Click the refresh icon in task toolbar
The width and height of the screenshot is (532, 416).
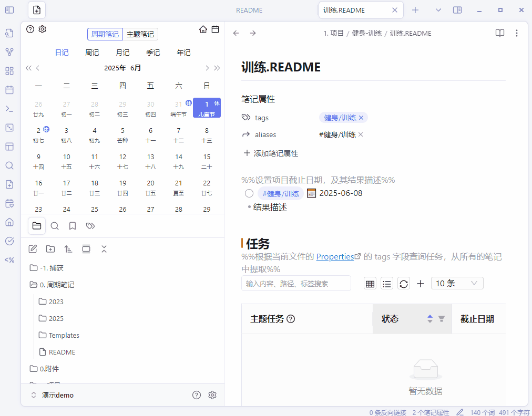point(403,284)
